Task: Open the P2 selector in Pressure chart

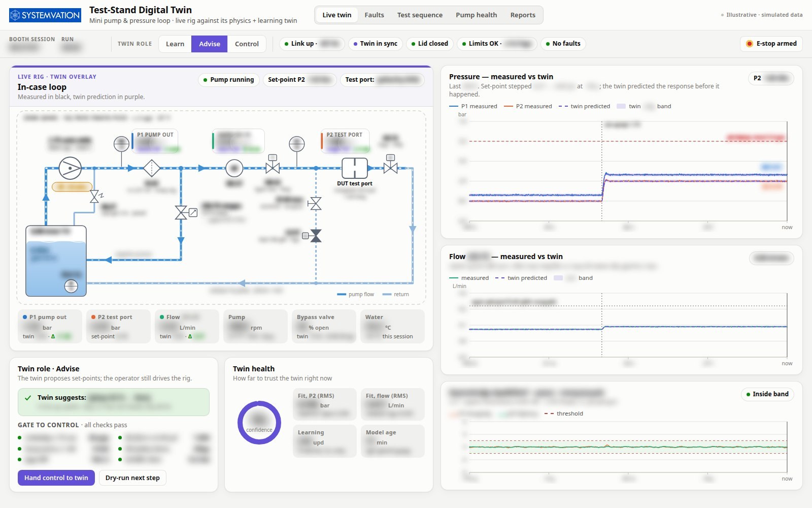Action: (x=771, y=78)
